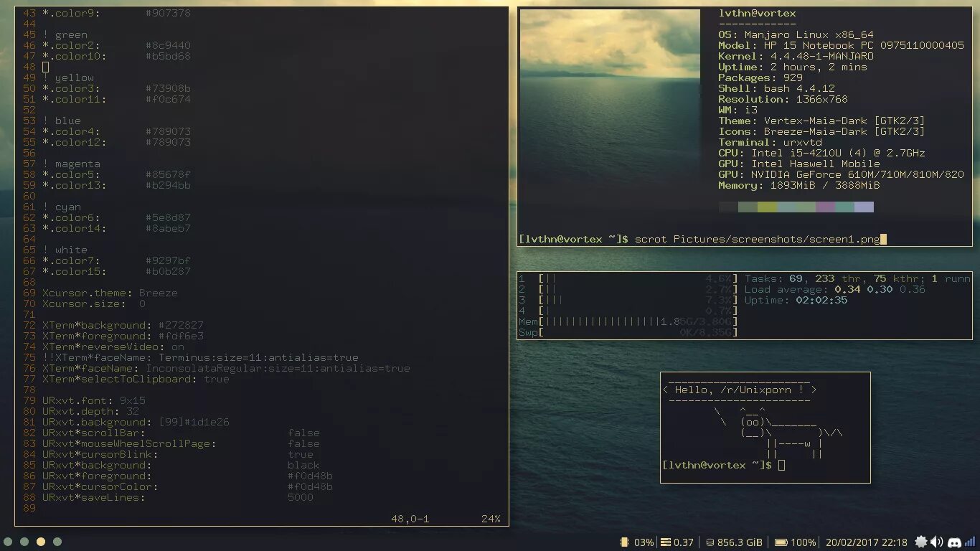The height and width of the screenshot is (551, 980).
Task: Click the 'GPU: NVIDIA GeForce' line
Action: 841,174
